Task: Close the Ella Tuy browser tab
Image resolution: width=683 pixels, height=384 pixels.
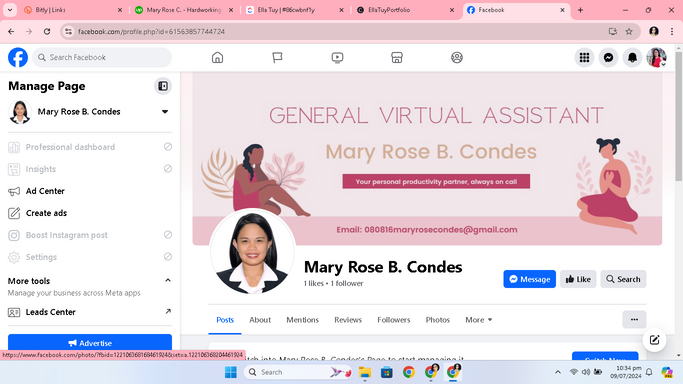Action: coord(342,10)
